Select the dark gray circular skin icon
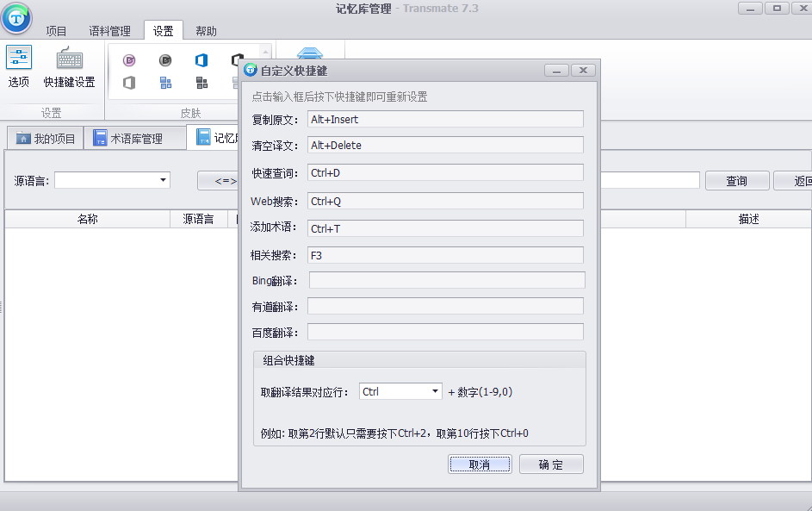 click(x=165, y=60)
